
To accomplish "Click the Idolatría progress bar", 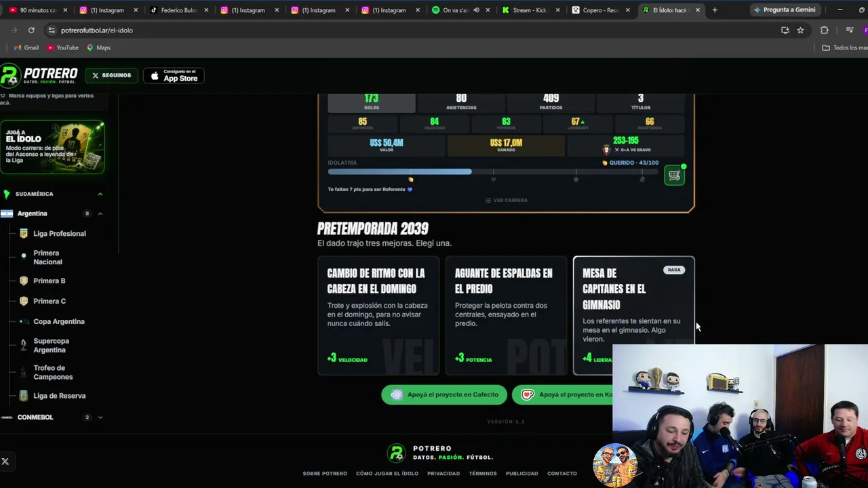I will click(x=493, y=172).
